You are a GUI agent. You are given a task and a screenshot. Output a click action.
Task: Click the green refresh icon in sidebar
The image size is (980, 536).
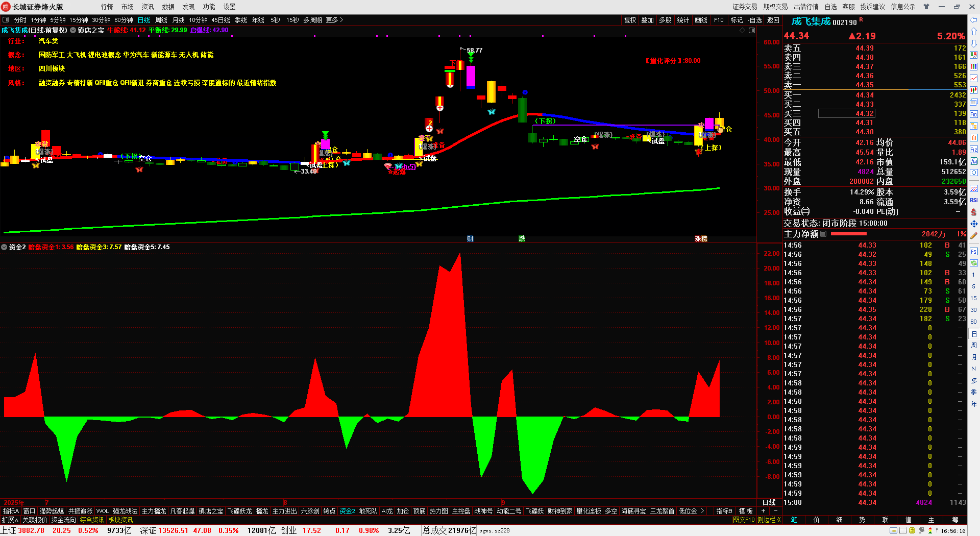pyautogui.click(x=974, y=263)
